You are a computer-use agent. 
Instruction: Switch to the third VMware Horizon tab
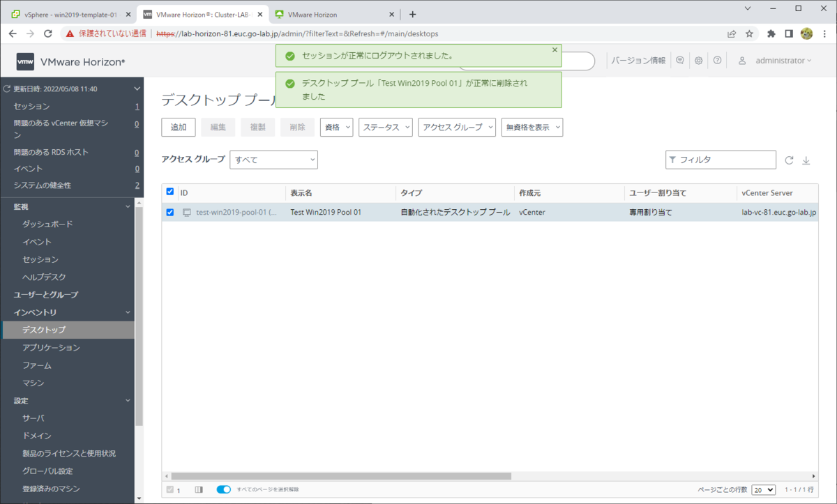pos(336,14)
